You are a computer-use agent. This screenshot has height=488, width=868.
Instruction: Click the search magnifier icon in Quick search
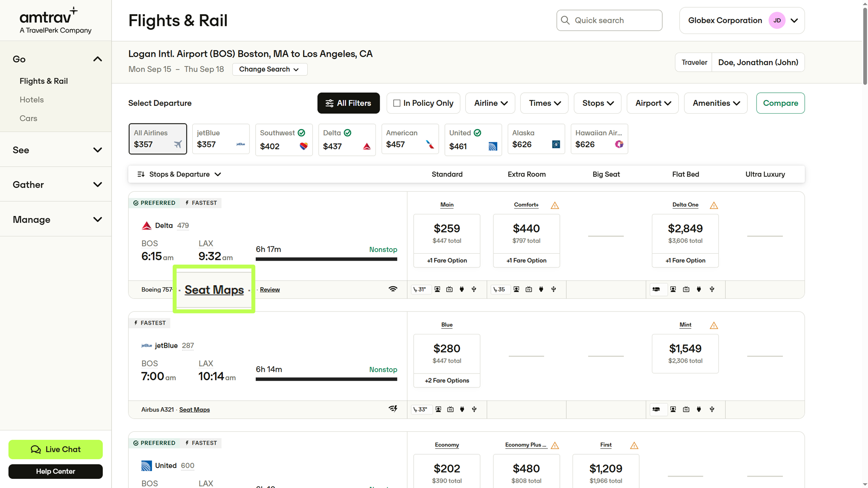(565, 20)
